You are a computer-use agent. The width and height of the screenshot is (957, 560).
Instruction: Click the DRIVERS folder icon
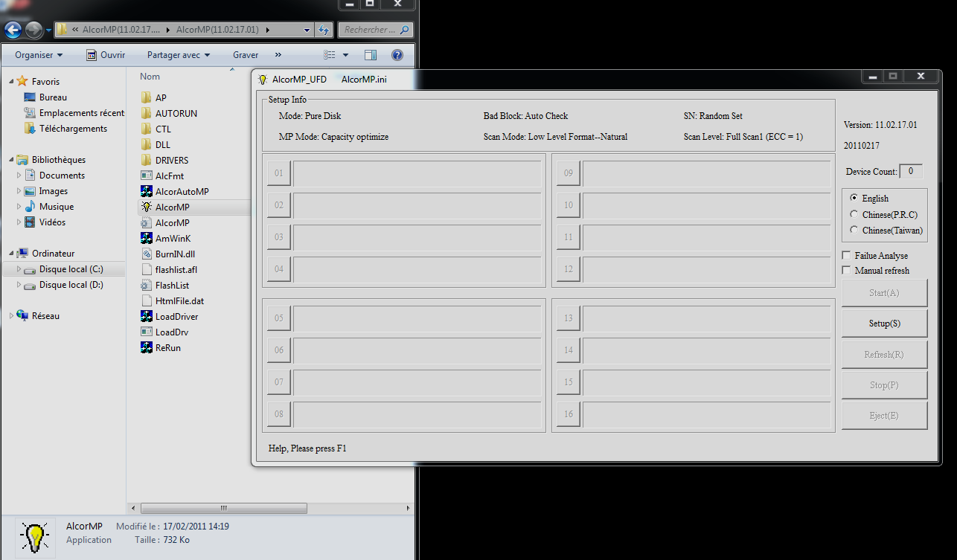[x=146, y=161]
